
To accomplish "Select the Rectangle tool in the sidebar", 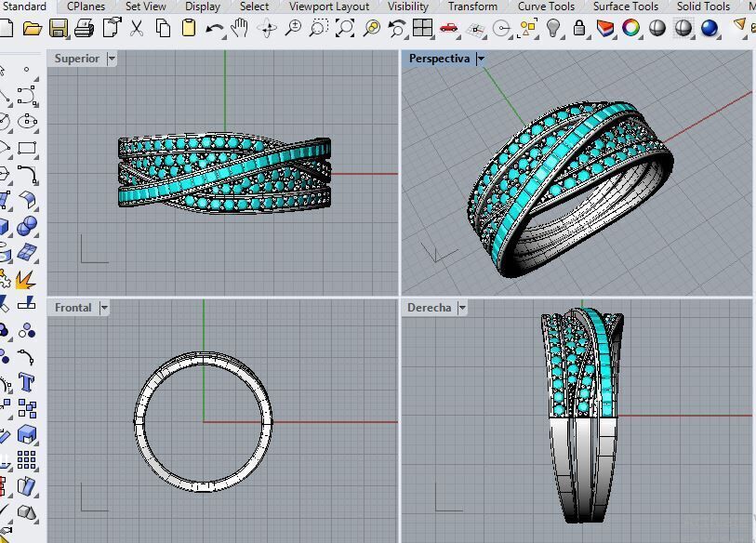I will coord(27,148).
